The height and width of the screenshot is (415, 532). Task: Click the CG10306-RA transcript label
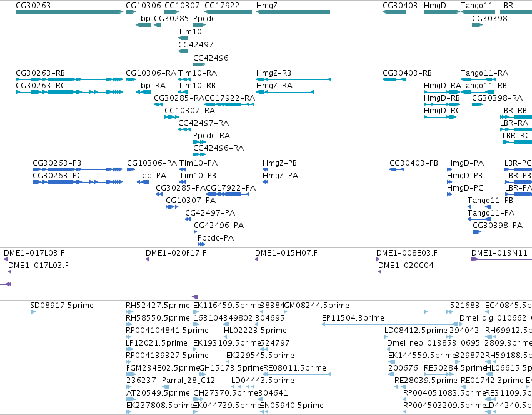(x=151, y=73)
